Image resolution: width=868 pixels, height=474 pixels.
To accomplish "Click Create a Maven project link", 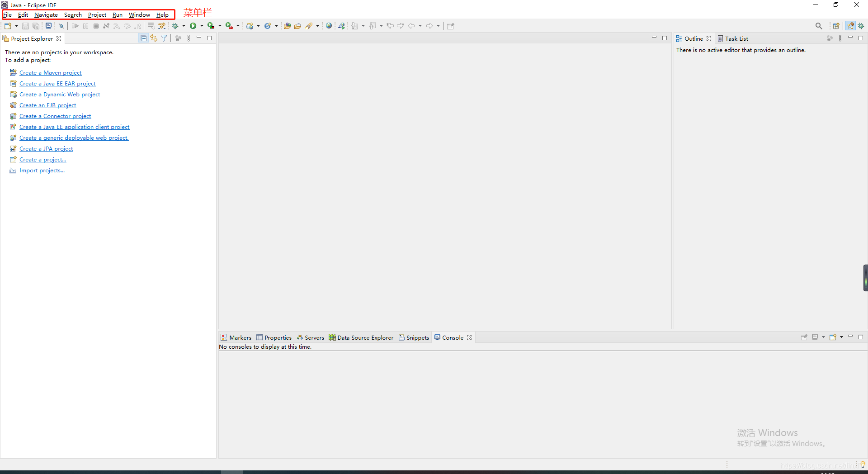I will pos(50,73).
